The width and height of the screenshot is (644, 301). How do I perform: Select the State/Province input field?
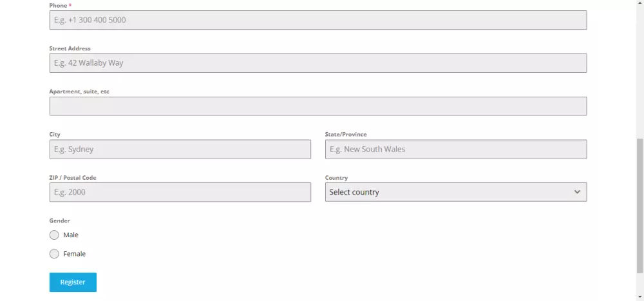pos(455,150)
